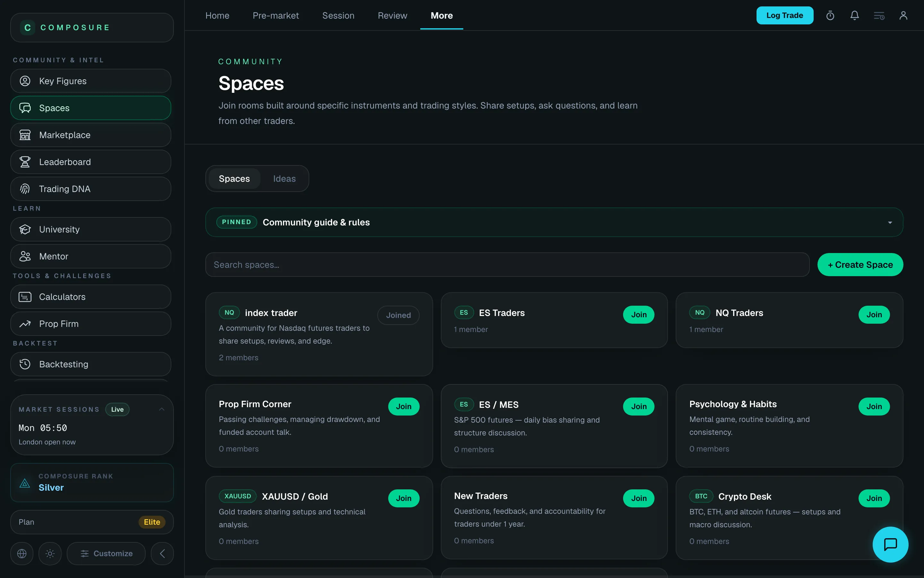The image size is (924, 578).
Task: Click Joined on index trader card
Action: pos(398,315)
